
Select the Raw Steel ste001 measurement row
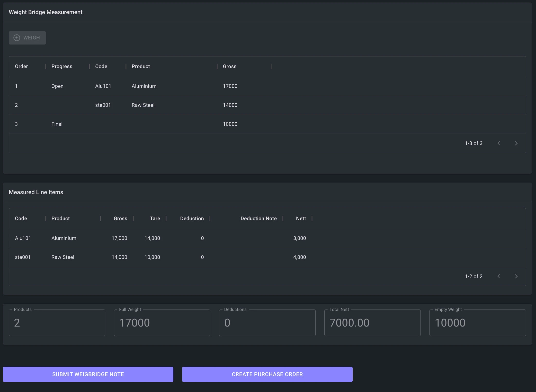point(143,105)
